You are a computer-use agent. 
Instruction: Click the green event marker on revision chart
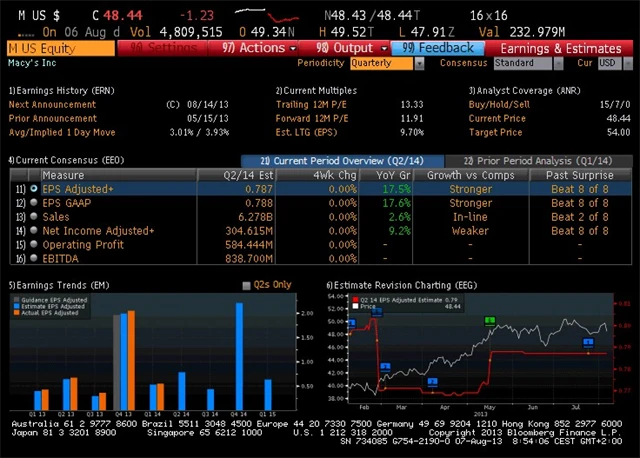click(490, 321)
